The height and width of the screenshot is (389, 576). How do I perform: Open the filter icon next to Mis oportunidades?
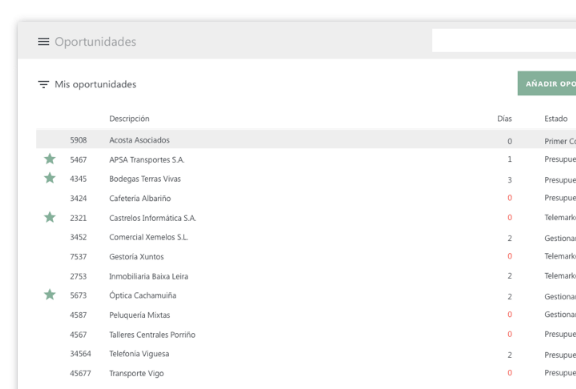click(x=43, y=84)
